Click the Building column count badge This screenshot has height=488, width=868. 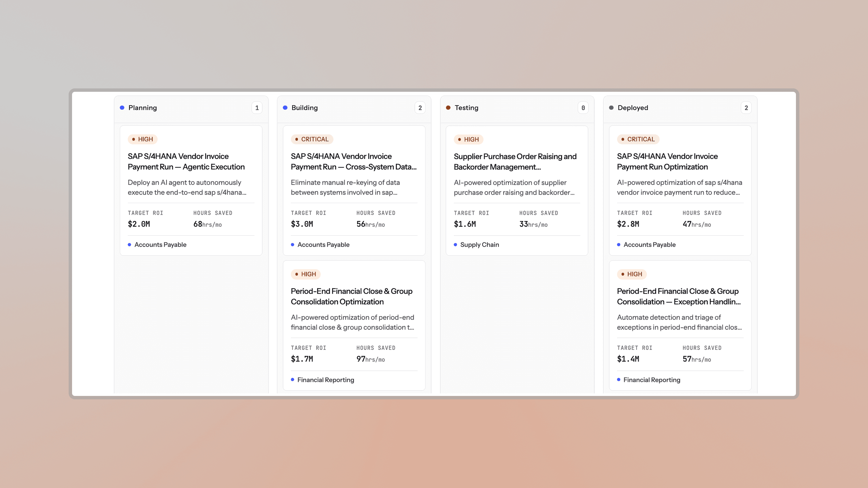click(x=420, y=108)
